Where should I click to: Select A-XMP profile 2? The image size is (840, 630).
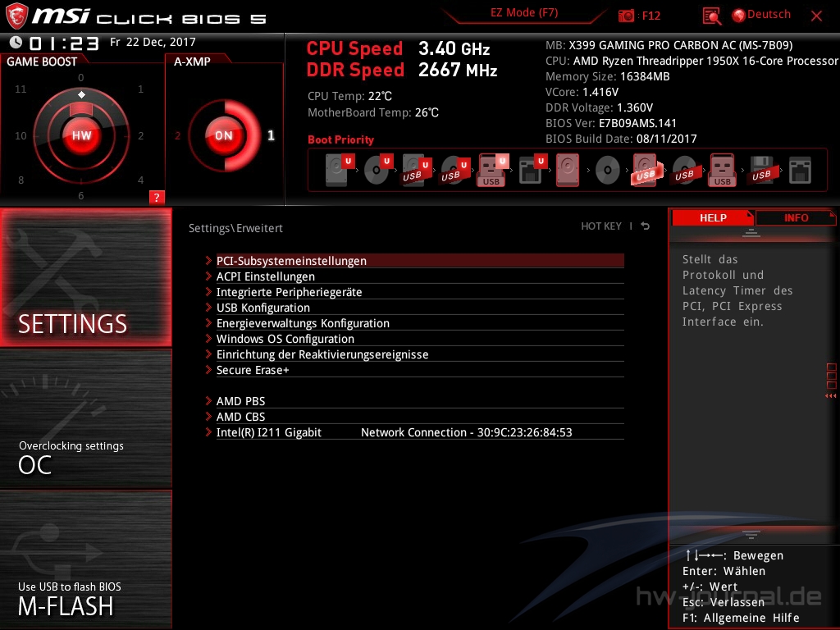[x=178, y=136]
